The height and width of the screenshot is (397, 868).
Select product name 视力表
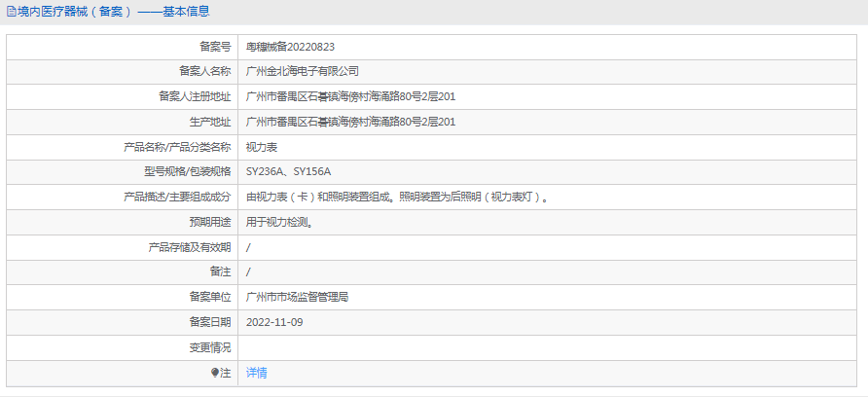(262, 147)
